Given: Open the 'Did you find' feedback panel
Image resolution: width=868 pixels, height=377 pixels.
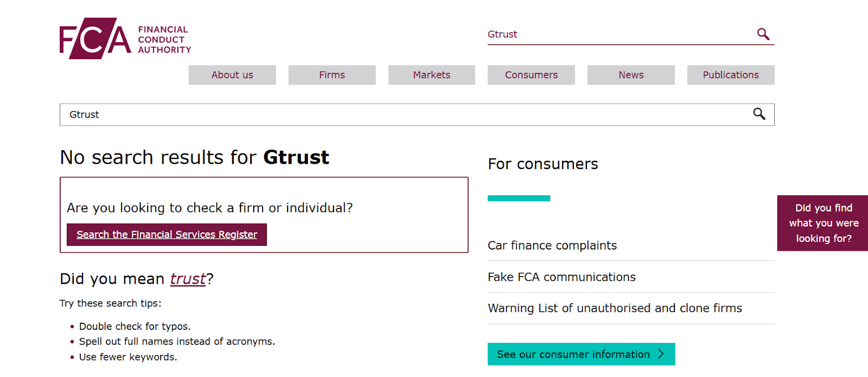Looking at the screenshot, I should [822, 223].
